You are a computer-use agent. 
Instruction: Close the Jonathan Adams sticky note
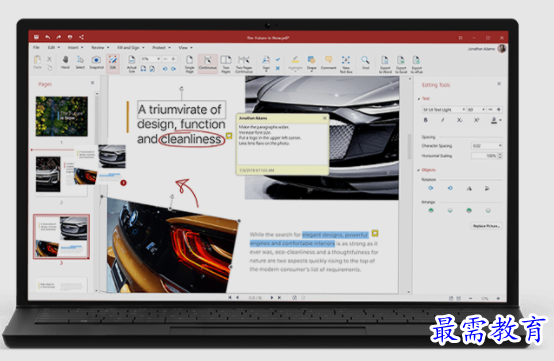(325, 118)
